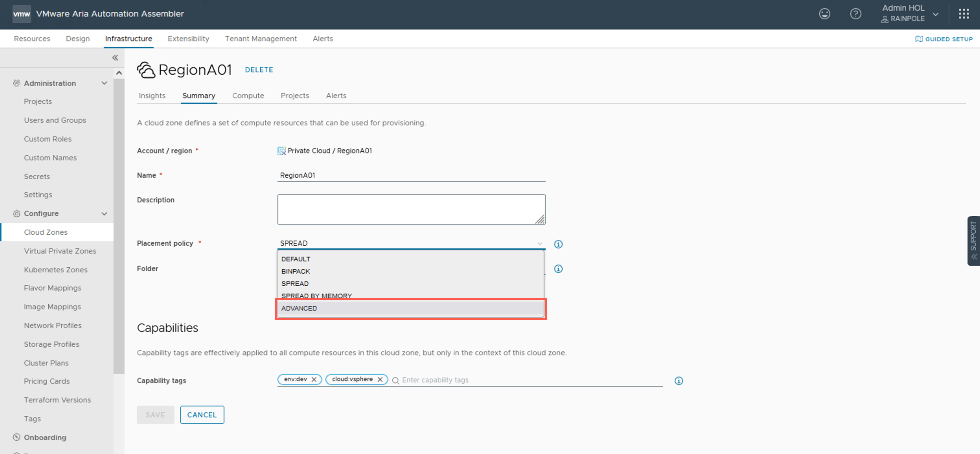Open the apps grid switcher icon

(x=964, y=14)
